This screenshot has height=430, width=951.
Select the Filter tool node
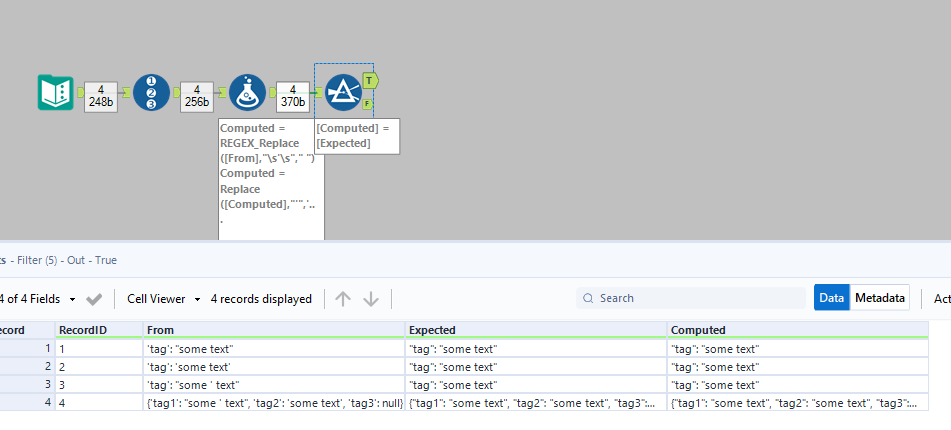343,92
